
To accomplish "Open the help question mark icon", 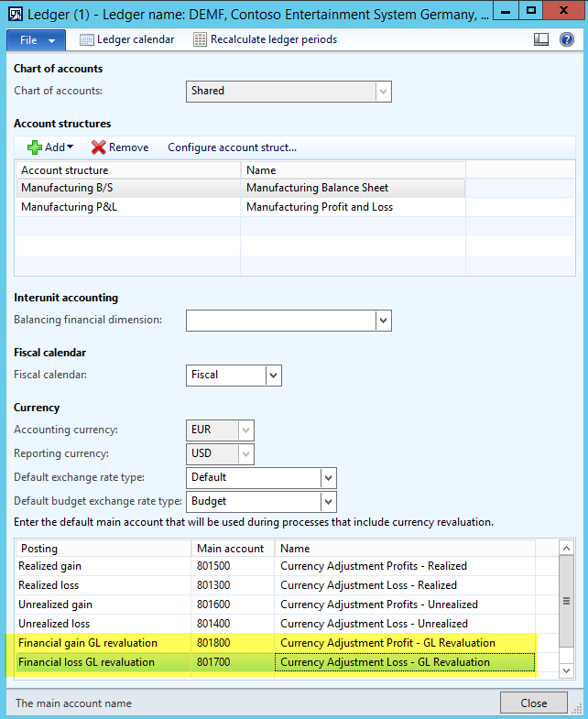I will 567,40.
